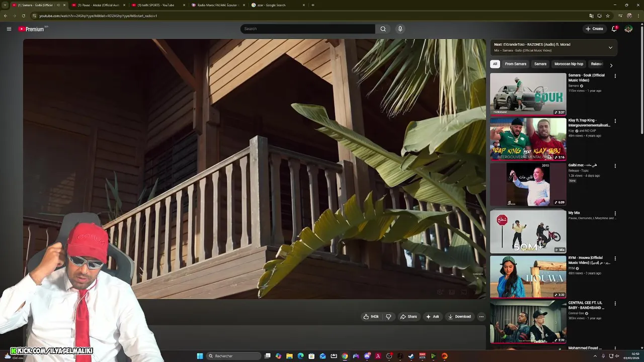The image size is (644, 362).
Task: Open Microsoft Edge from the taskbar
Action: [x=300, y=356]
